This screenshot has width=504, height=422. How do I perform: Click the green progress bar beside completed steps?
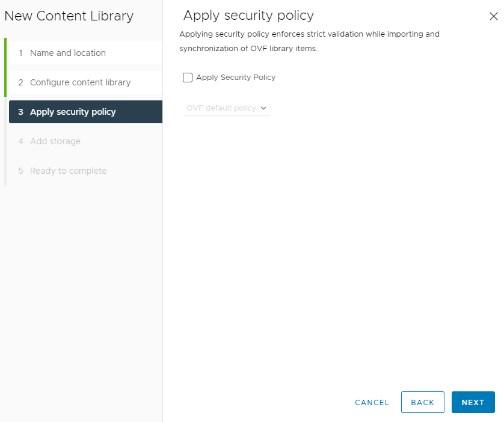tap(5, 67)
